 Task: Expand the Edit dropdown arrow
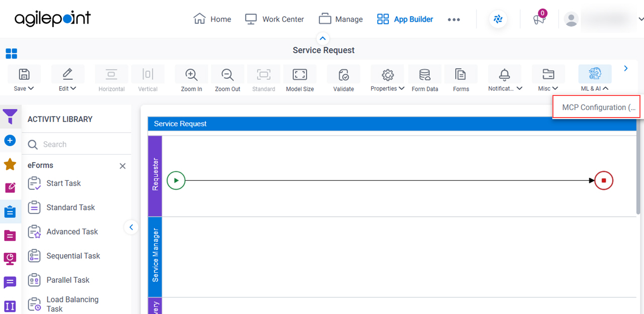(73, 88)
